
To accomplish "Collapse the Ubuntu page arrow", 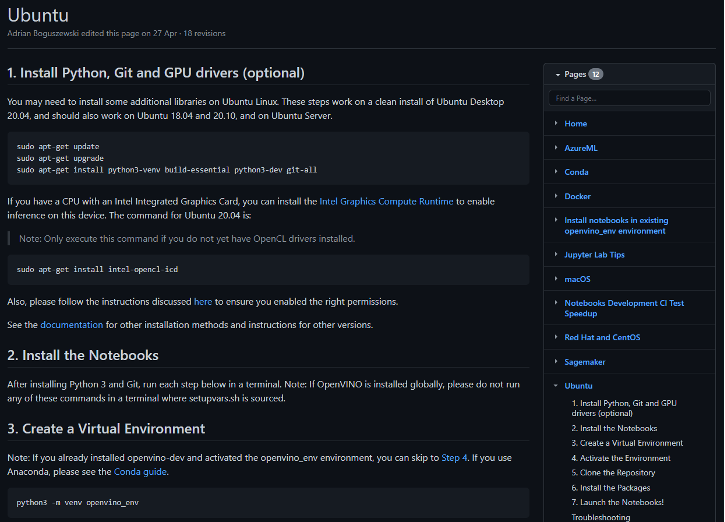I will click(556, 386).
